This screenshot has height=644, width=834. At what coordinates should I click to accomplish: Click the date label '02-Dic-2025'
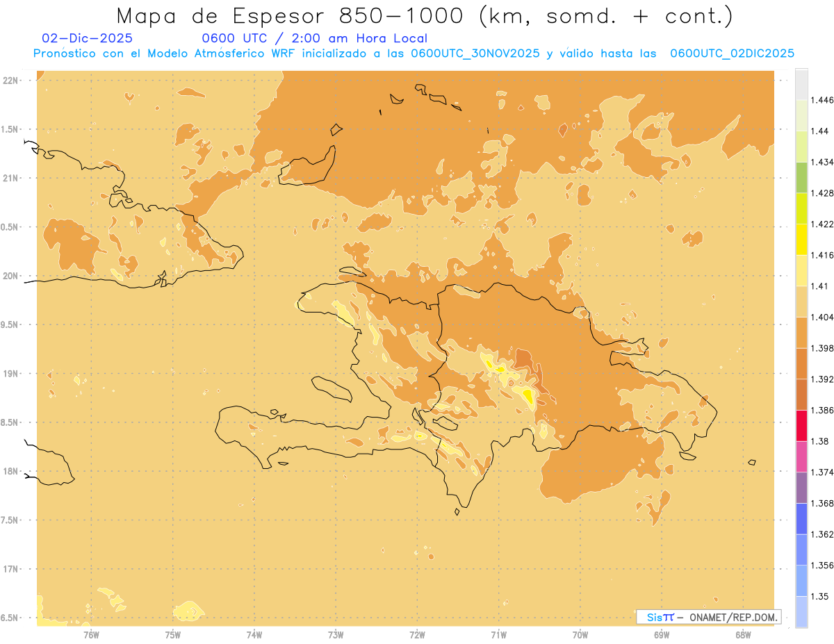(88, 38)
